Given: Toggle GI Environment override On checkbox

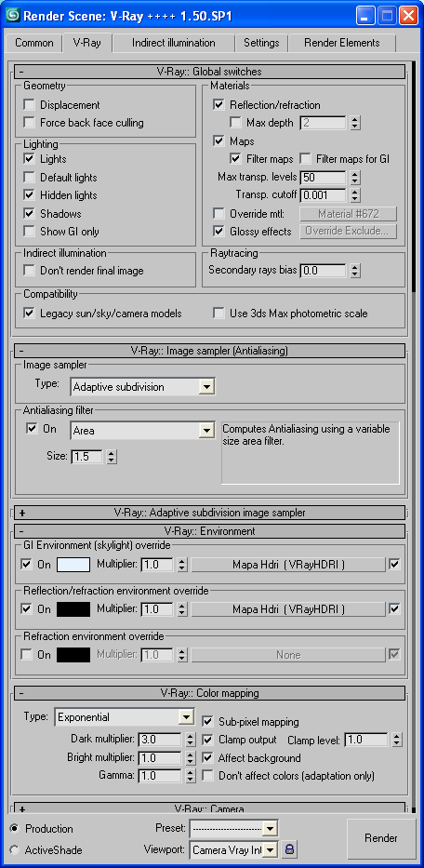Looking at the screenshot, I should pos(26,564).
